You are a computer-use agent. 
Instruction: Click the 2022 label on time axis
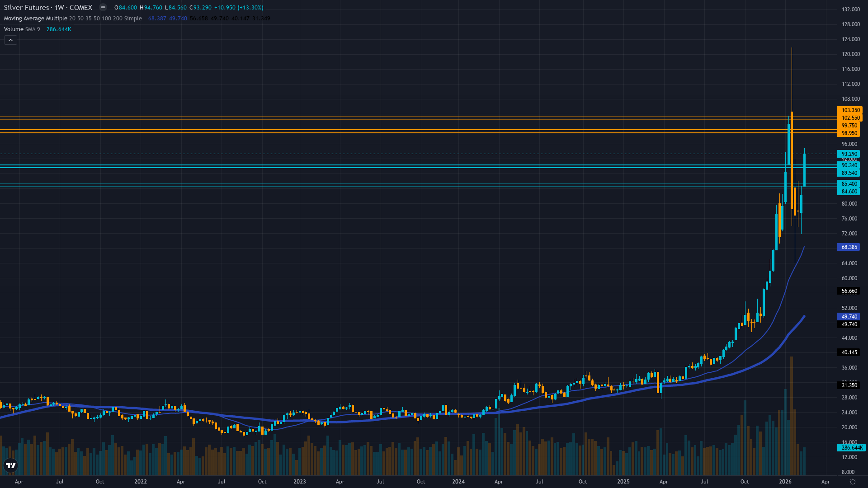coord(141,482)
